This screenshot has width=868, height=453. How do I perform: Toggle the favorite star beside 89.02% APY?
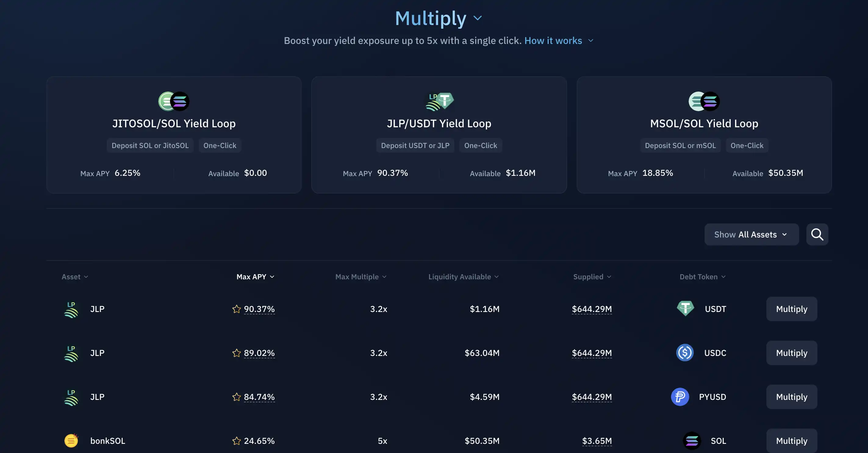tap(237, 353)
